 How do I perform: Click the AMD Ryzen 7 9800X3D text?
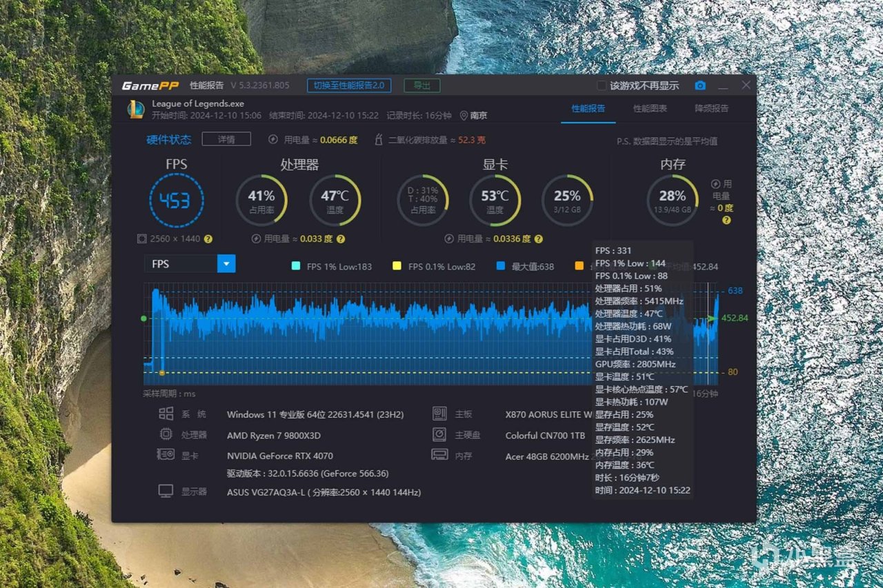pyautogui.click(x=274, y=435)
